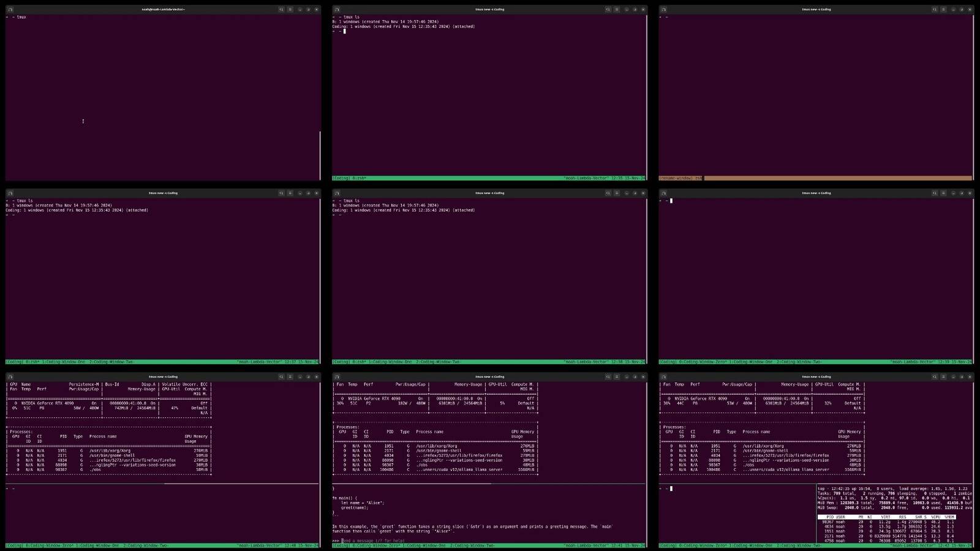Click new tab icon in the 12:41 ollama terminal
The height and width of the screenshot is (551, 980).
[337, 377]
